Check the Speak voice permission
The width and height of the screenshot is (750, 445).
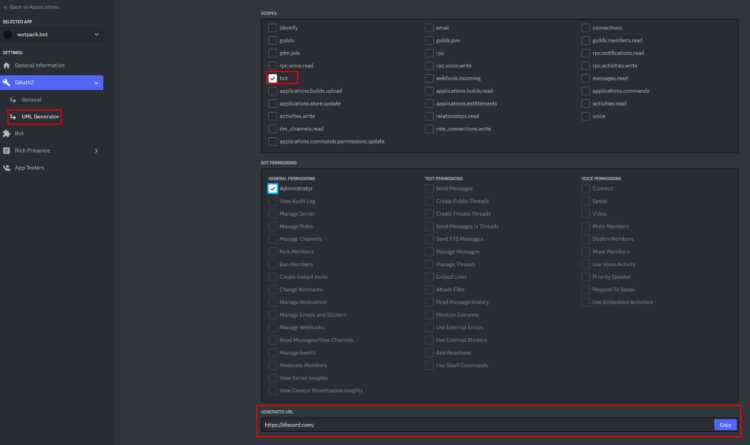pos(585,201)
